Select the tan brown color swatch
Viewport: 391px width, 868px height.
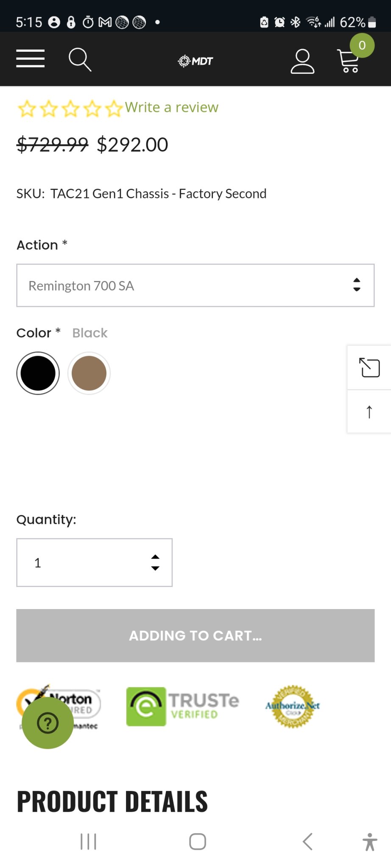pos(89,373)
